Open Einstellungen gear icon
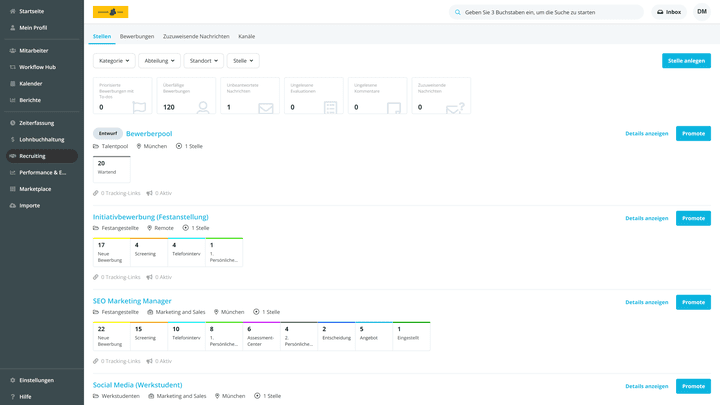The image size is (720, 405). pyautogui.click(x=12, y=380)
